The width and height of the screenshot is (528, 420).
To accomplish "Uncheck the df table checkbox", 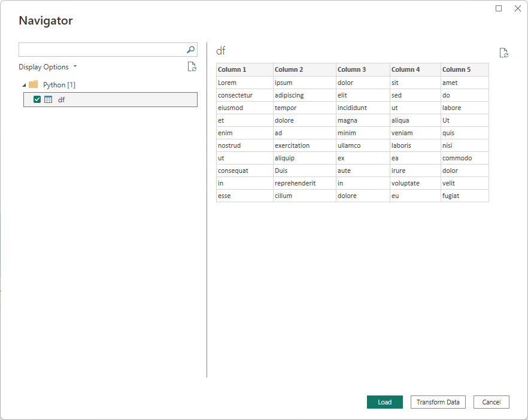I will coord(37,100).
